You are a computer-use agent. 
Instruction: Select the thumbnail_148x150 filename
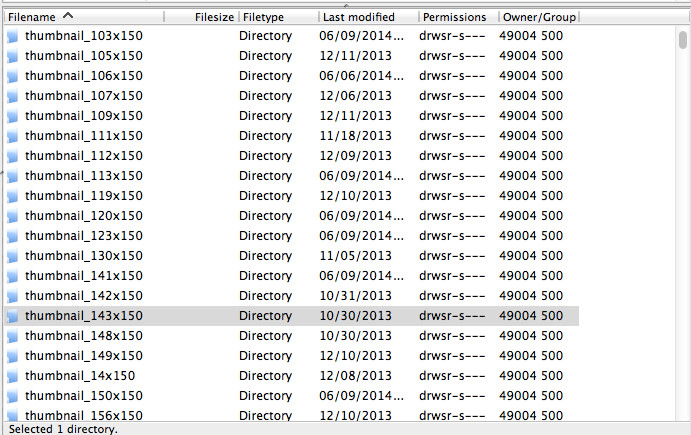84,336
